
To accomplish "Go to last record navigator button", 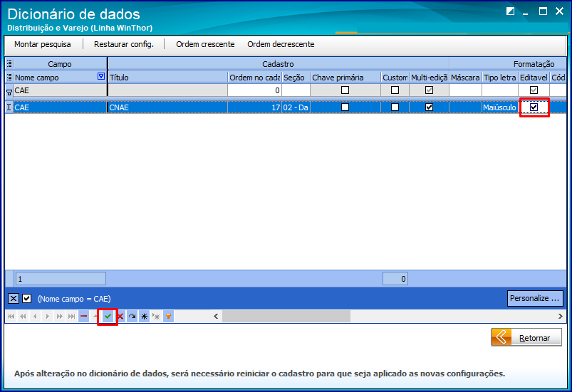I will tap(71, 316).
